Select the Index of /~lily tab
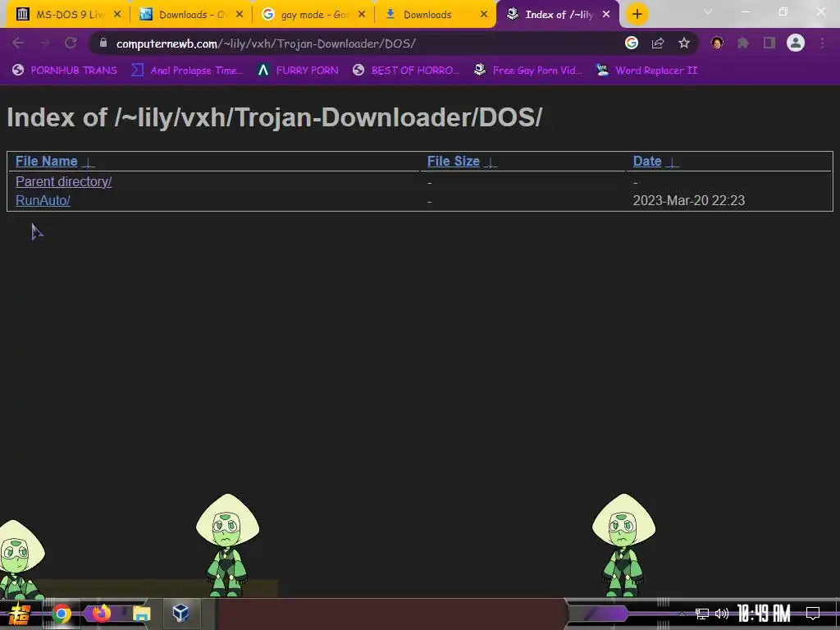The width and height of the screenshot is (840, 630). pos(557,15)
